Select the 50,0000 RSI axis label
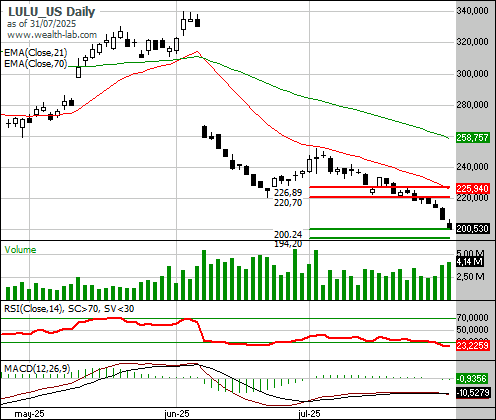The height and width of the screenshot is (420, 496). click(472, 330)
